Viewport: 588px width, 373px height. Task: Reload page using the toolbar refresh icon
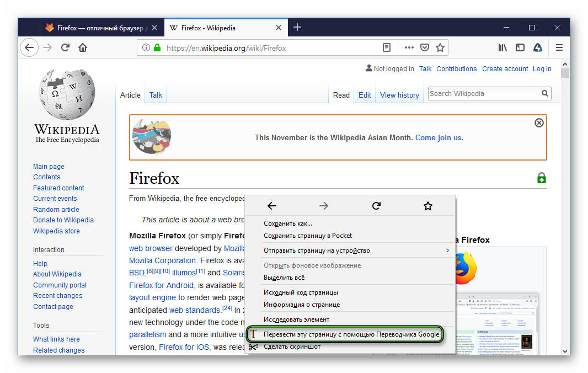(65, 48)
